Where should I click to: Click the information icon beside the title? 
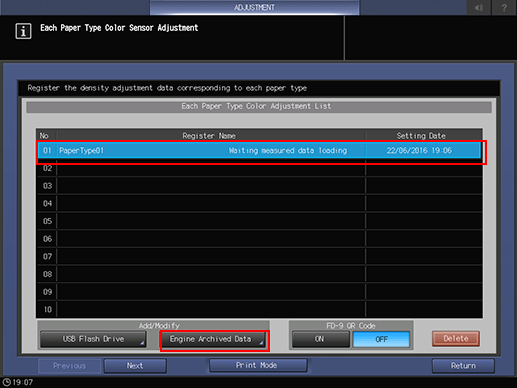[23, 31]
